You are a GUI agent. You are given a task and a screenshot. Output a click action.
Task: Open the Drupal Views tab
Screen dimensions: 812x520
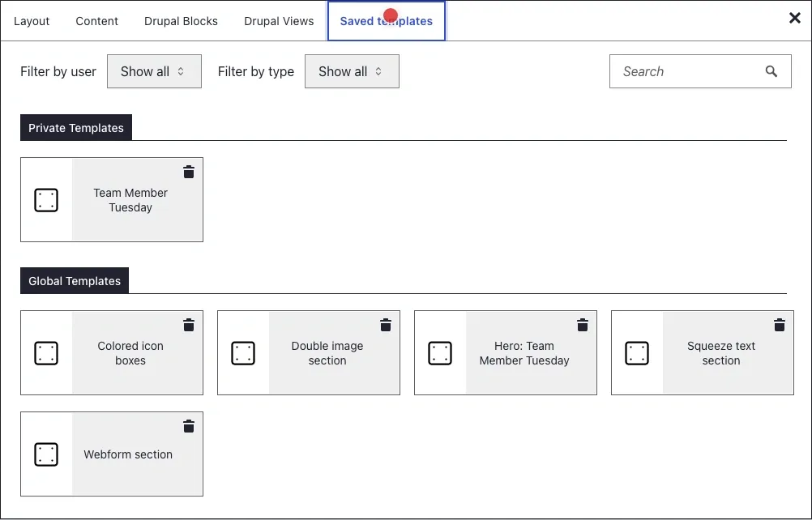[x=279, y=21]
